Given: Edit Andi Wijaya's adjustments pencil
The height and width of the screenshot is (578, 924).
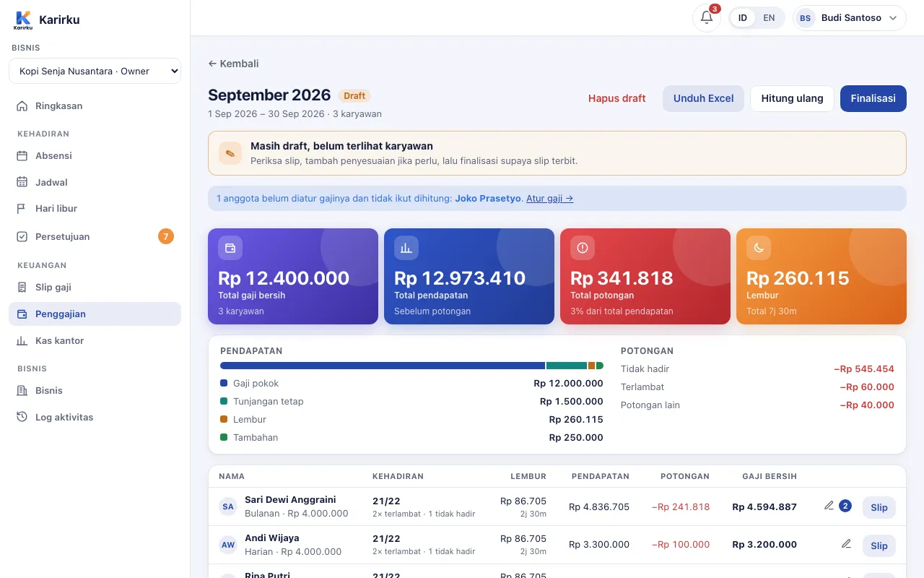Looking at the screenshot, I should [x=846, y=544].
